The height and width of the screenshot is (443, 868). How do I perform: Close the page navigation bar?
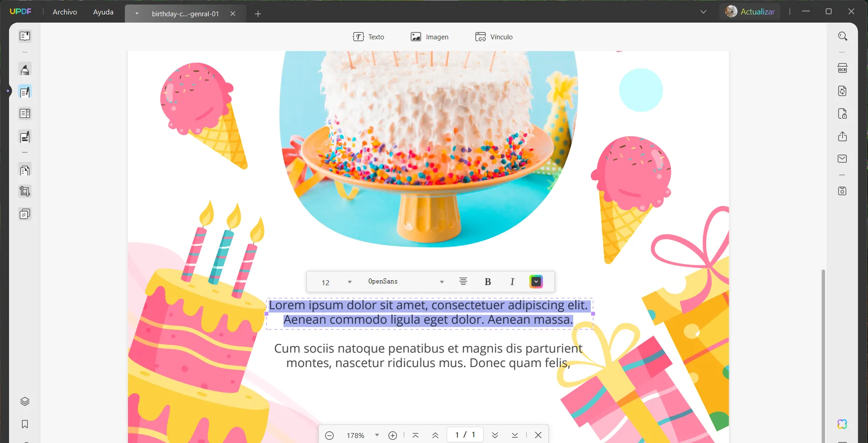[x=538, y=435]
